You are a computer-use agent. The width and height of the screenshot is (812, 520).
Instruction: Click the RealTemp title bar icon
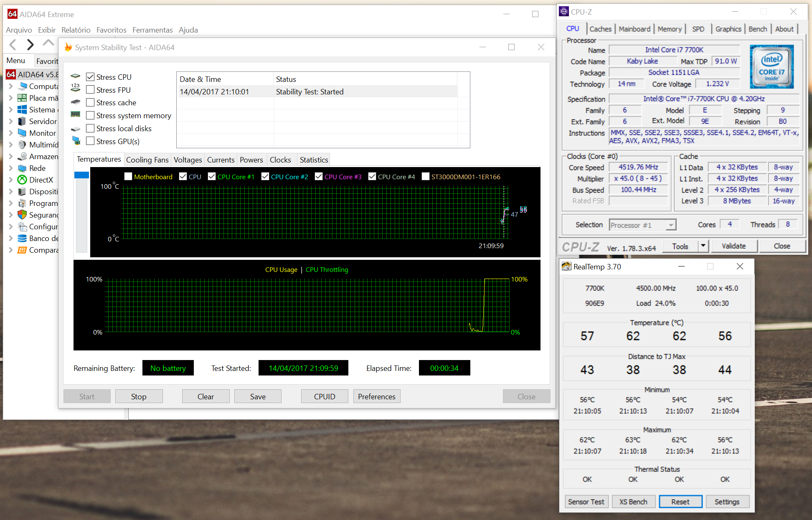pyautogui.click(x=566, y=266)
